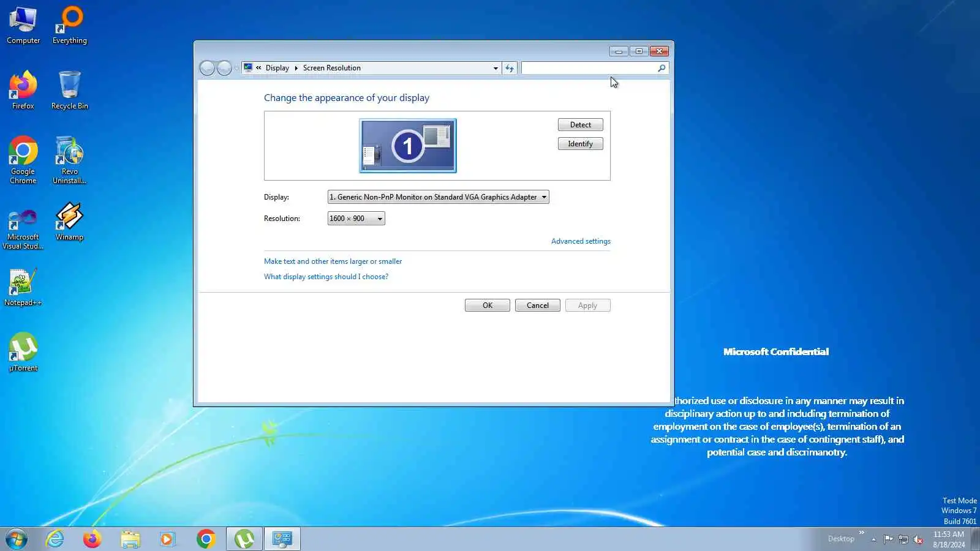Click the muted volume tray icon

pos(918,539)
